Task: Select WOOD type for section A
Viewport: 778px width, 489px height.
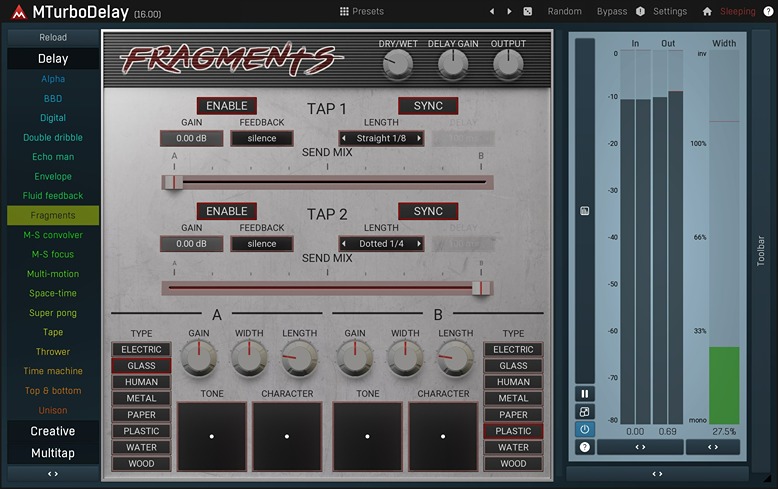Action: tap(141, 464)
